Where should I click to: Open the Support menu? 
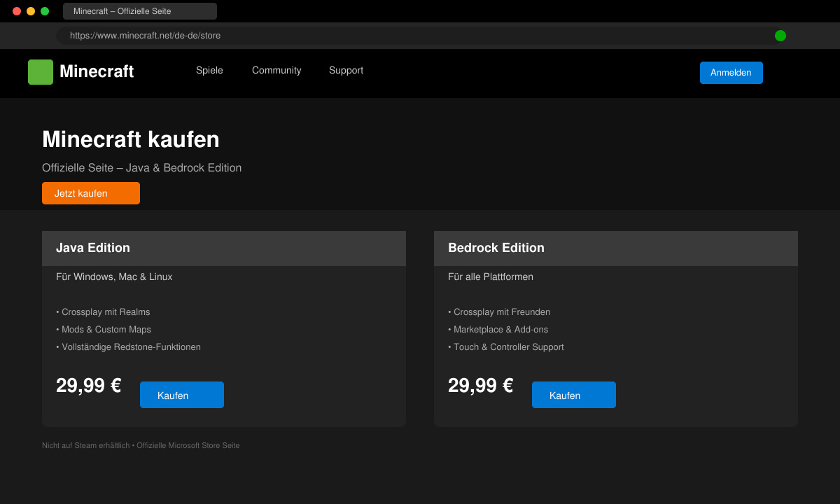click(x=346, y=70)
